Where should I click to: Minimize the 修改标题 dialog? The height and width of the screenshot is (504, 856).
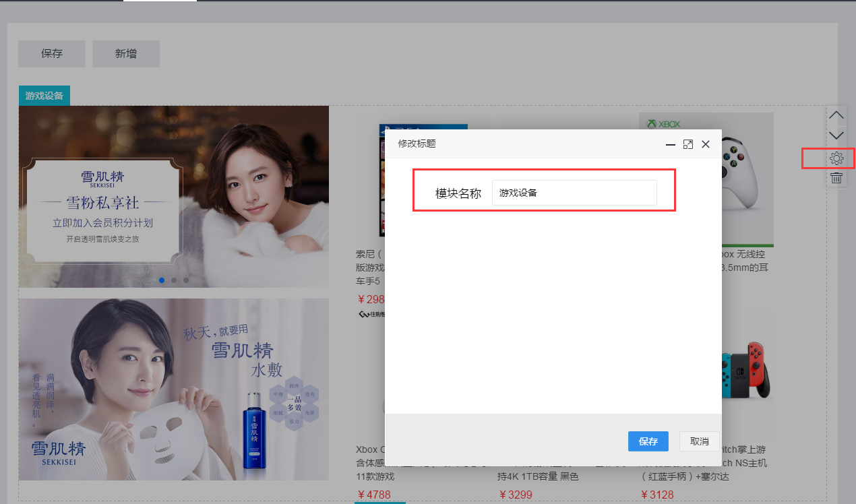pos(671,144)
